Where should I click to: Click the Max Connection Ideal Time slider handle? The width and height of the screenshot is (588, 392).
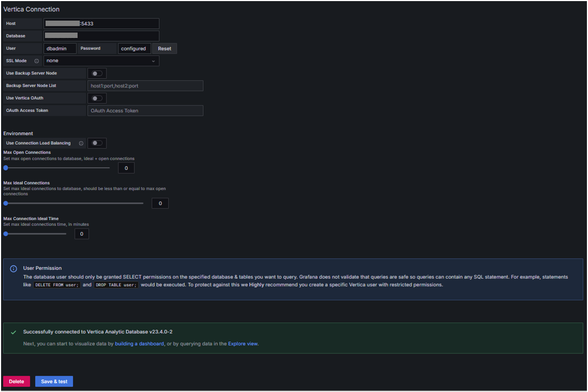click(x=5, y=233)
